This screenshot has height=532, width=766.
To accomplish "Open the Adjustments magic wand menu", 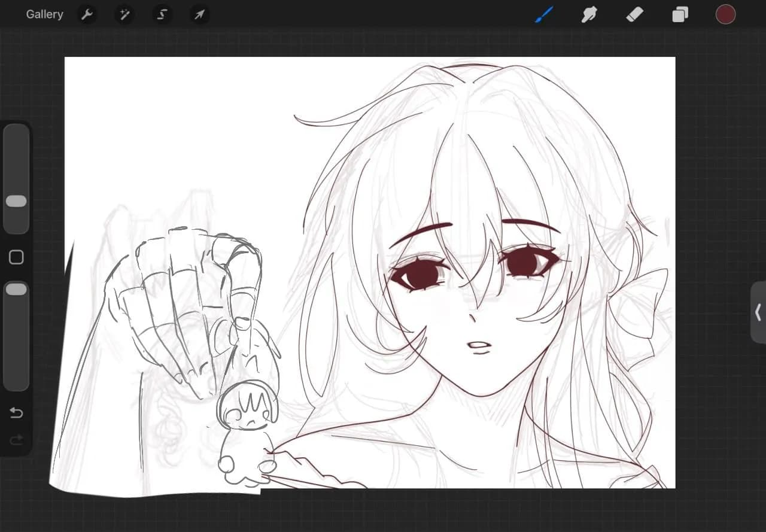I will tap(124, 14).
